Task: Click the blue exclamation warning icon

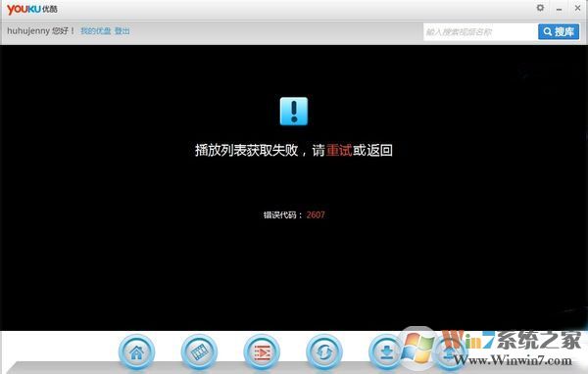Action: coord(294,112)
